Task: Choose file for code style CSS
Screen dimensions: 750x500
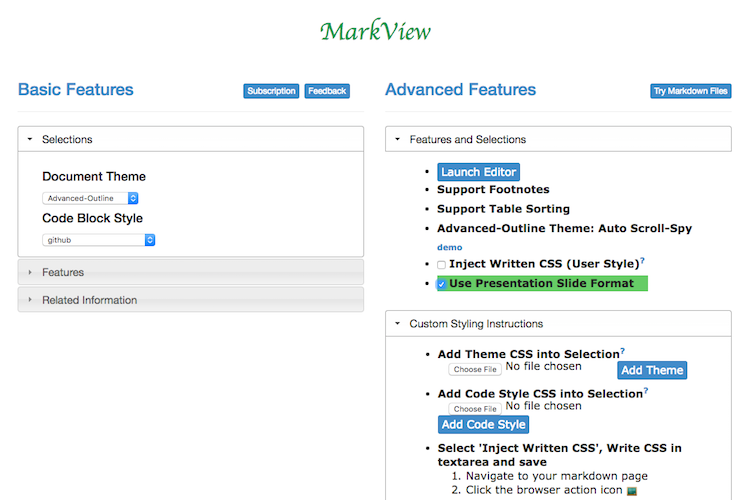Action: coord(475,409)
